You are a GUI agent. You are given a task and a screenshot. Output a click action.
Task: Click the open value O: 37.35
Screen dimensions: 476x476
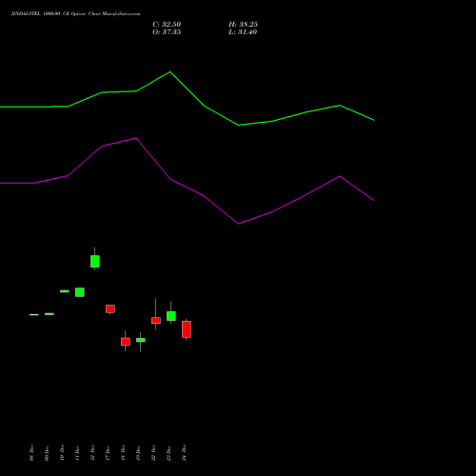click(x=167, y=32)
